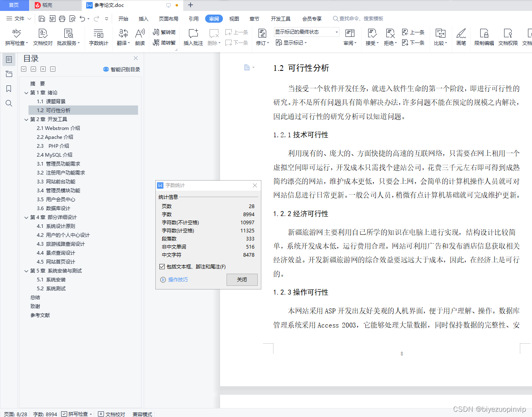The image size is (532, 417).
Task: Switch to the 开发工具 ribbon tab
Action: coord(281,19)
